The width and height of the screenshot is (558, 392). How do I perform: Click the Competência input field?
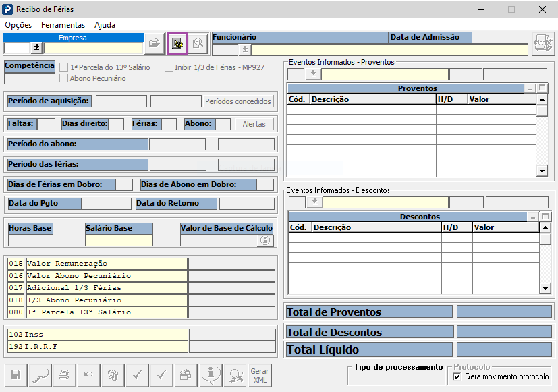30,79
